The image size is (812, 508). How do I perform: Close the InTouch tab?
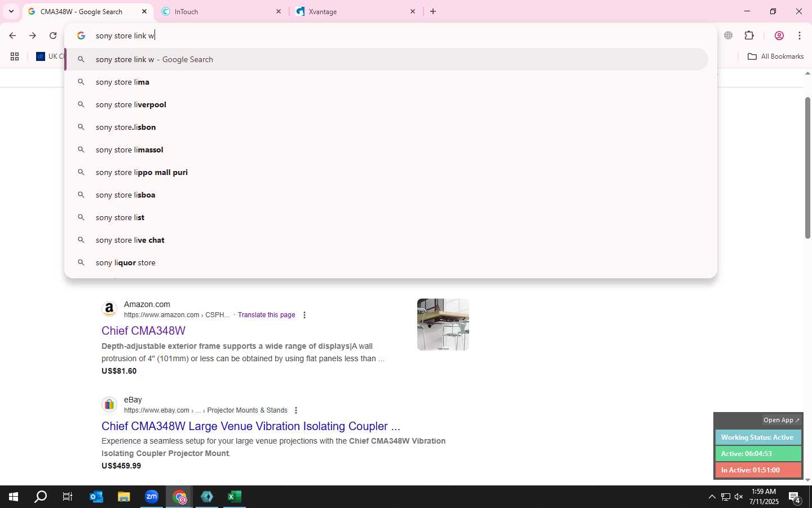click(279, 11)
